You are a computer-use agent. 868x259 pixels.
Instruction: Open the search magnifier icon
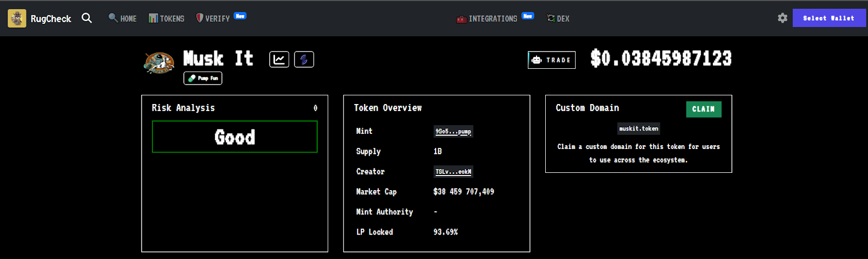[x=87, y=18]
